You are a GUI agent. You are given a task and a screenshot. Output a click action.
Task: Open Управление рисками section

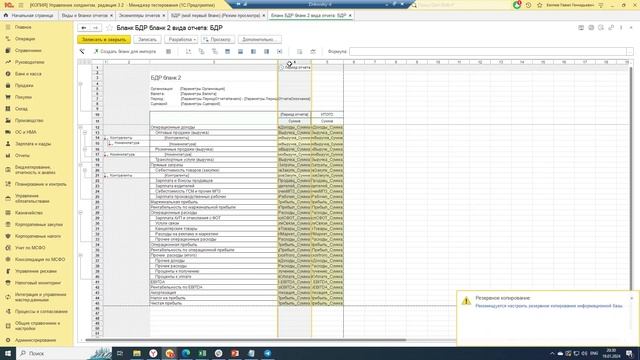[36, 271]
